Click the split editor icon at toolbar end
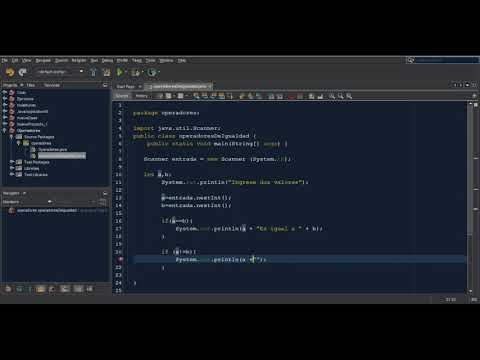Screen dimensions: 480x360 (x=474, y=96)
